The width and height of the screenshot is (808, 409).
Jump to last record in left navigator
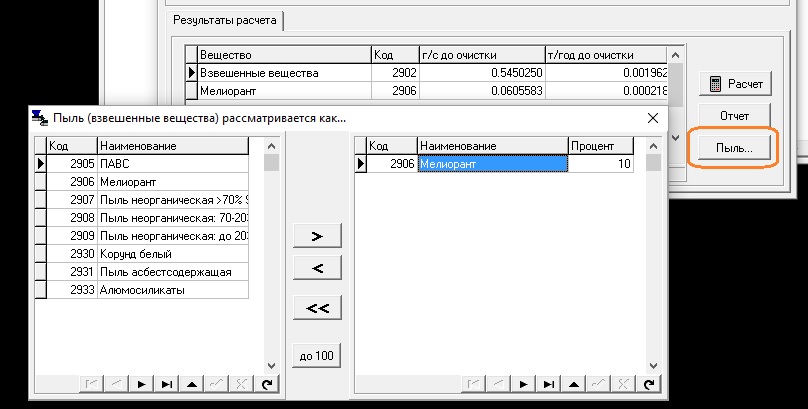click(x=166, y=384)
